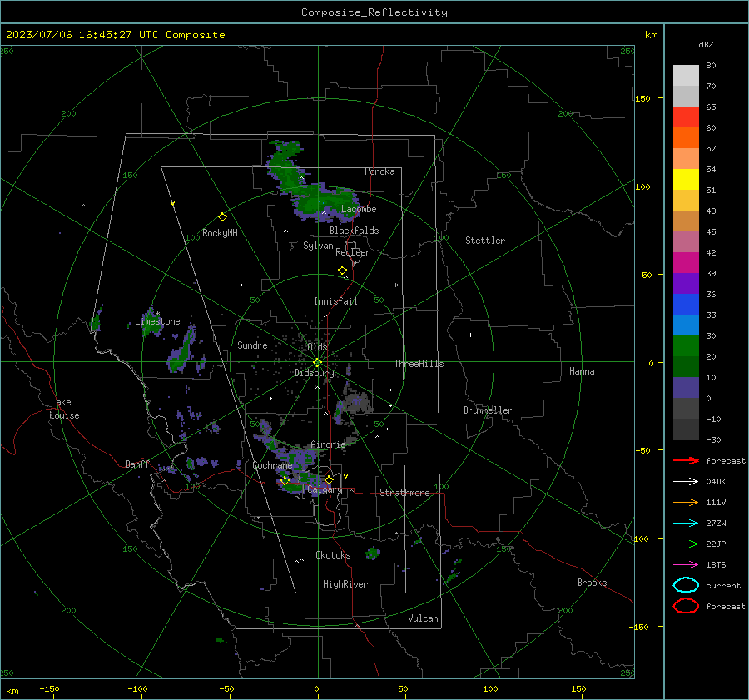Select the orange 111V arrow icon

[x=686, y=502]
